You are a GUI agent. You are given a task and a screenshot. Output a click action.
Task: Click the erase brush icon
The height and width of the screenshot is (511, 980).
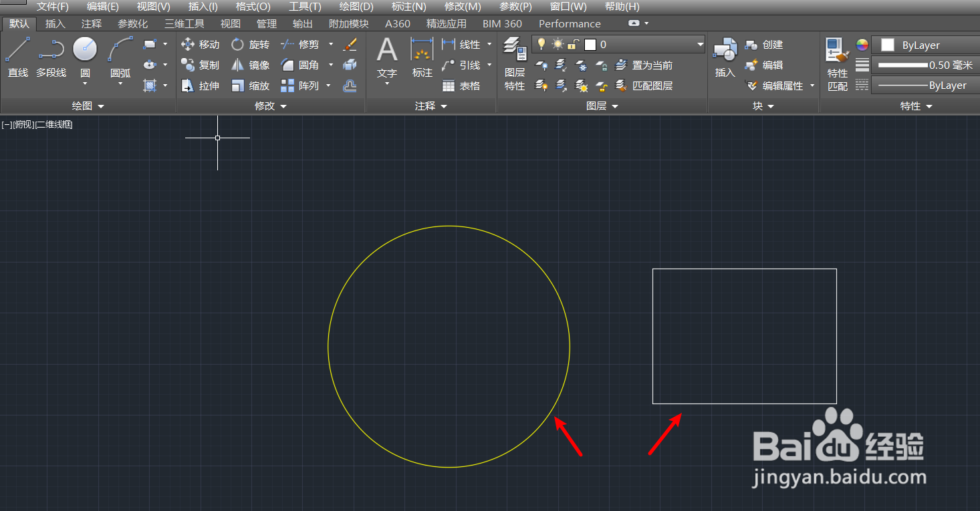(x=350, y=45)
